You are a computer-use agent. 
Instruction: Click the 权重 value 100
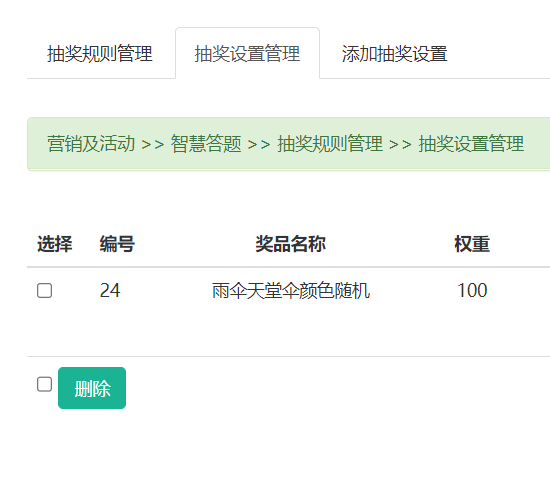pos(472,291)
